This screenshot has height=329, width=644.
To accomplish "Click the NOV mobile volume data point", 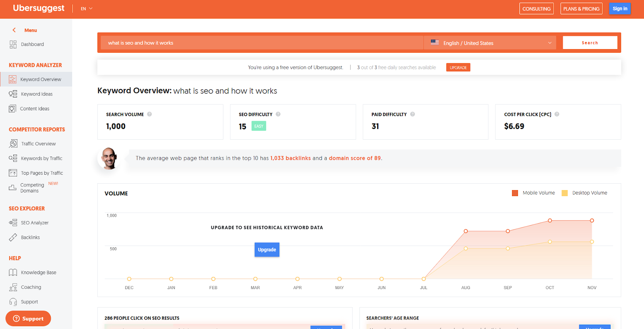I will click(592, 220).
